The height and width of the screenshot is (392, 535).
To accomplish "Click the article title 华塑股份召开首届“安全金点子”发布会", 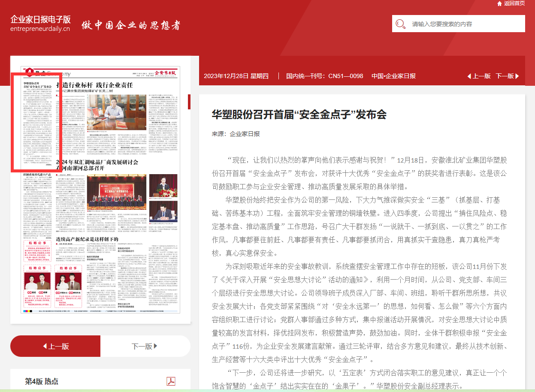I will click(x=299, y=114).
